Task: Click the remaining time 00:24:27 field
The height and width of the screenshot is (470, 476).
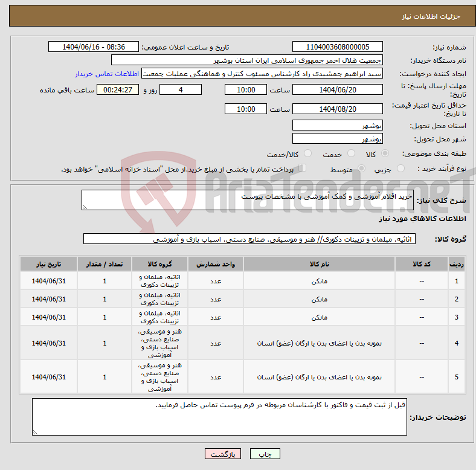Action: click(x=118, y=89)
